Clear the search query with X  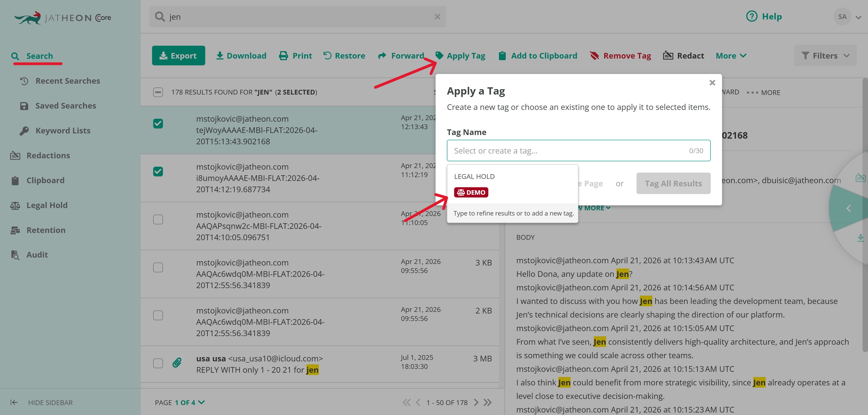click(437, 17)
